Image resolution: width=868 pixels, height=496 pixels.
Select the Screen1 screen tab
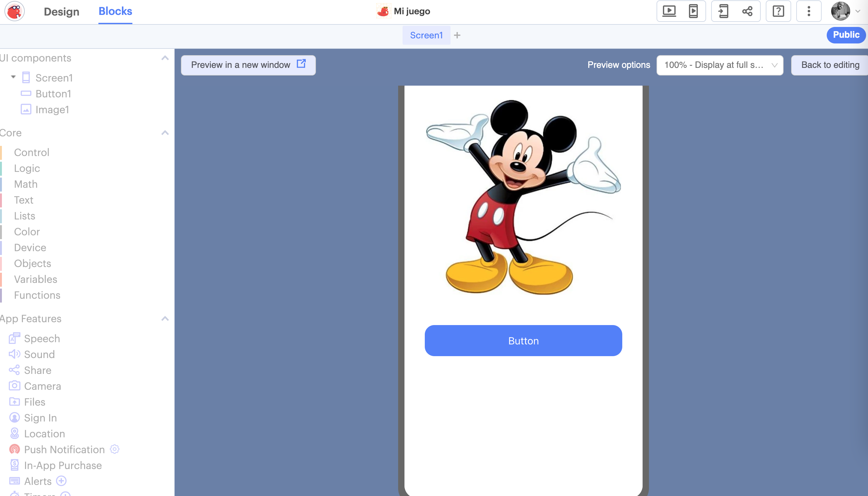[426, 35]
